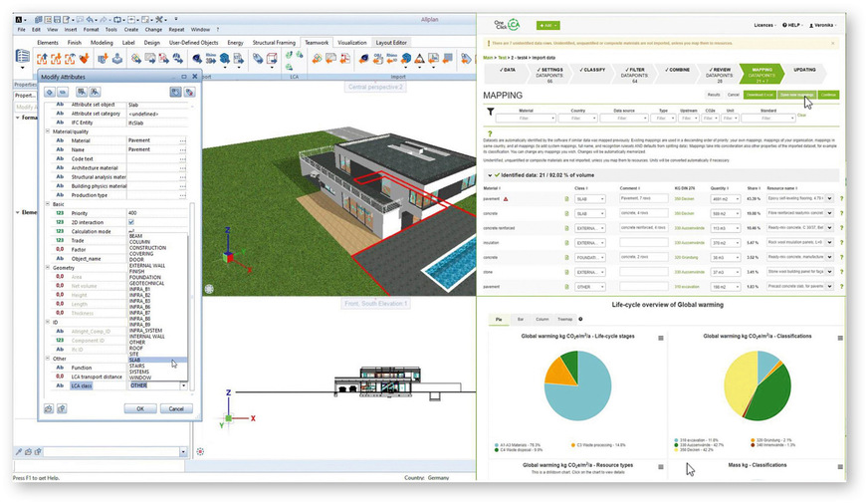Collapse the Geometry attribute group
This screenshot has height=504, width=868.
click(x=47, y=267)
